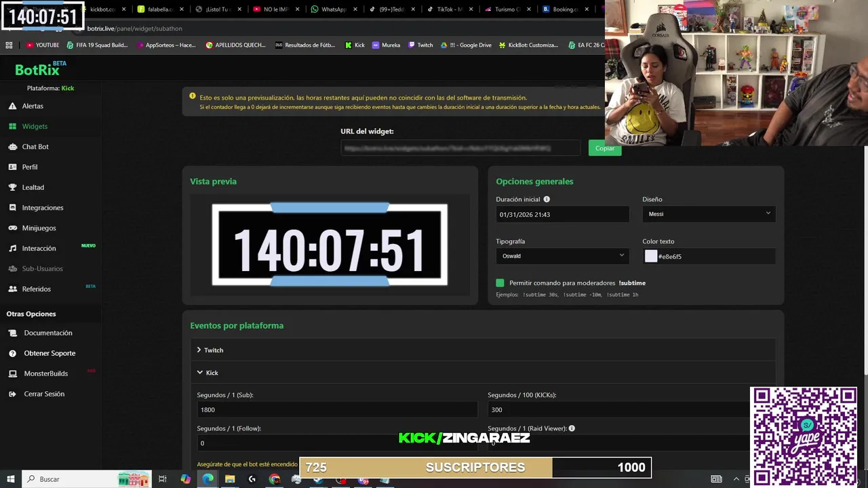Image resolution: width=868 pixels, height=488 pixels.
Task: Click the Obtener Soporte help icon
Action: coord(13,353)
